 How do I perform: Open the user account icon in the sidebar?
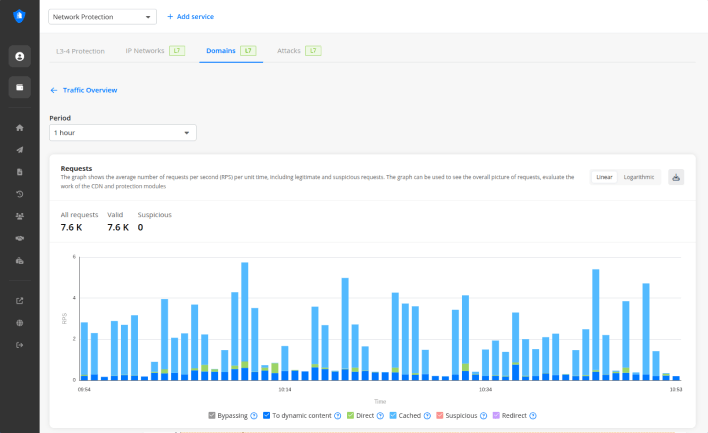click(x=19, y=56)
